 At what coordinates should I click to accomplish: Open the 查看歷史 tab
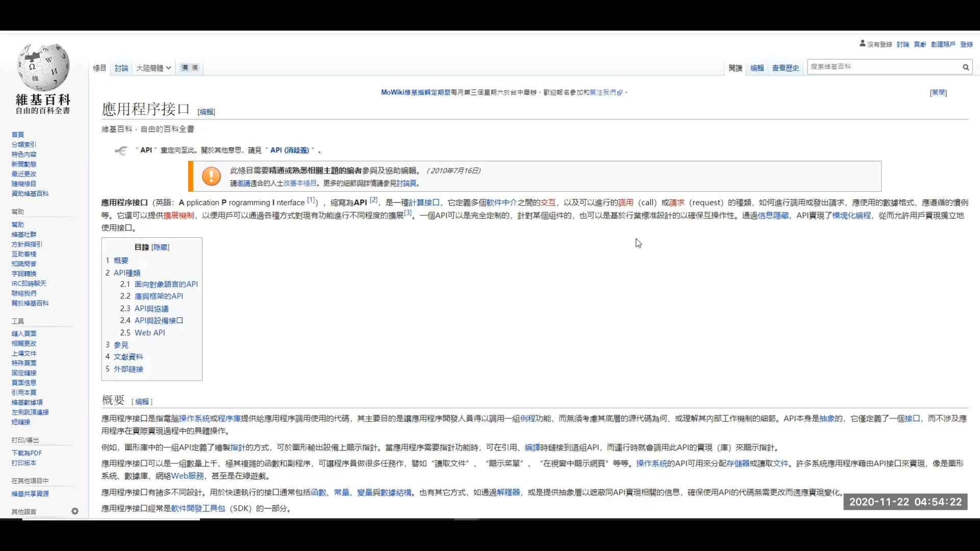click(785, 68)
